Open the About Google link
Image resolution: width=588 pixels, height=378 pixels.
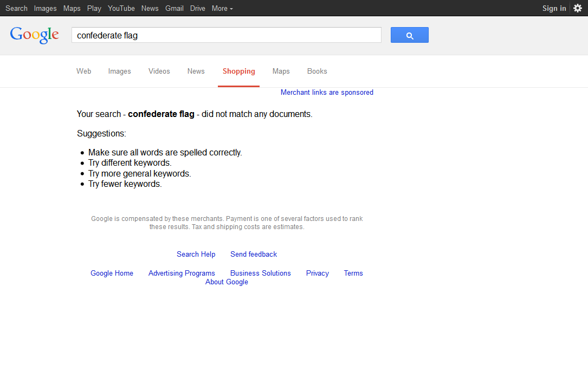(227, 282)
